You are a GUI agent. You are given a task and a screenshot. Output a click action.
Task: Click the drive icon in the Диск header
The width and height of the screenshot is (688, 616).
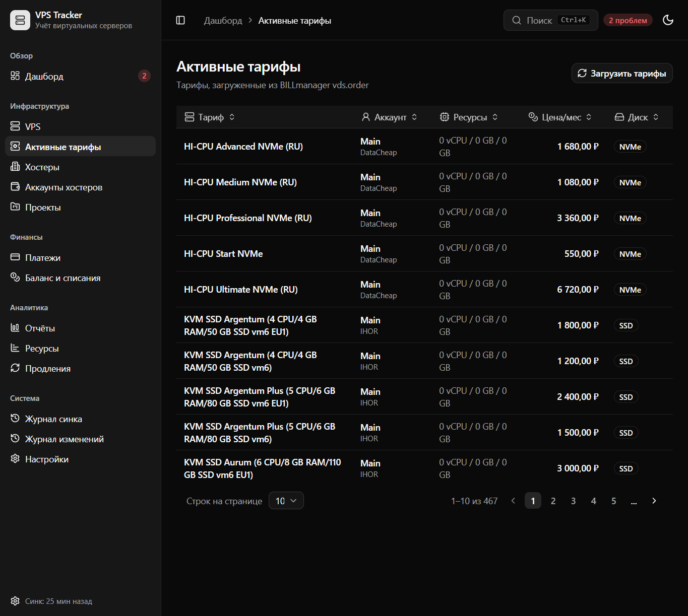(619, 117)
